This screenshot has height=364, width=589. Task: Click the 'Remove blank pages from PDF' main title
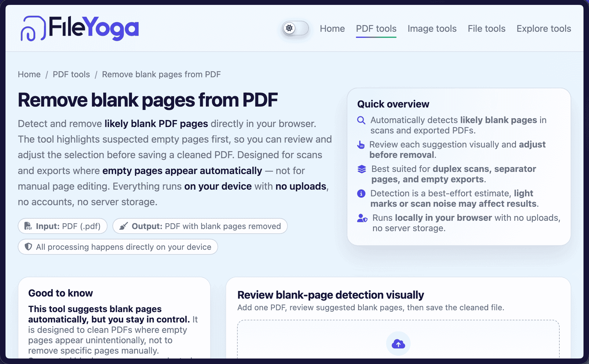[148, 100]
